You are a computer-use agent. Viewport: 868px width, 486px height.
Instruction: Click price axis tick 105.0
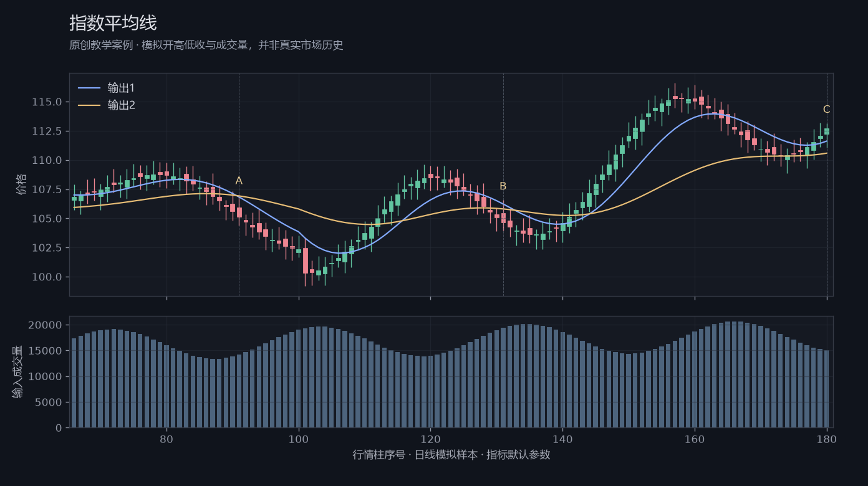pos(47,219)
